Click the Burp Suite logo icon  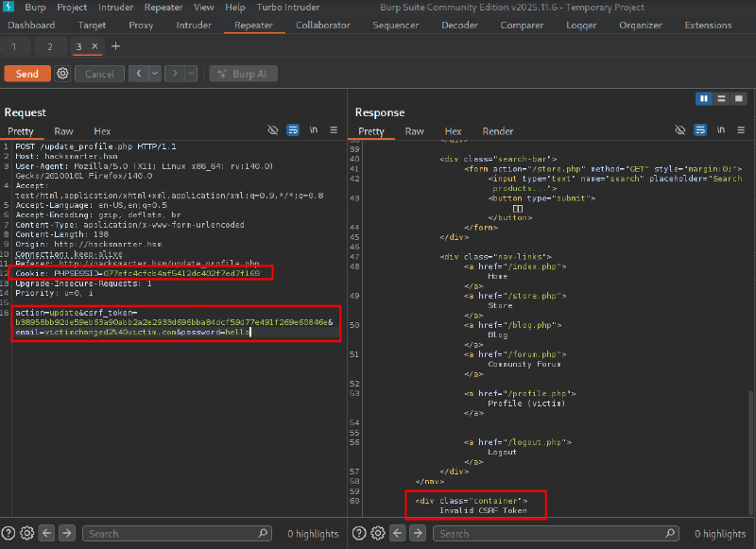[9, 7]
